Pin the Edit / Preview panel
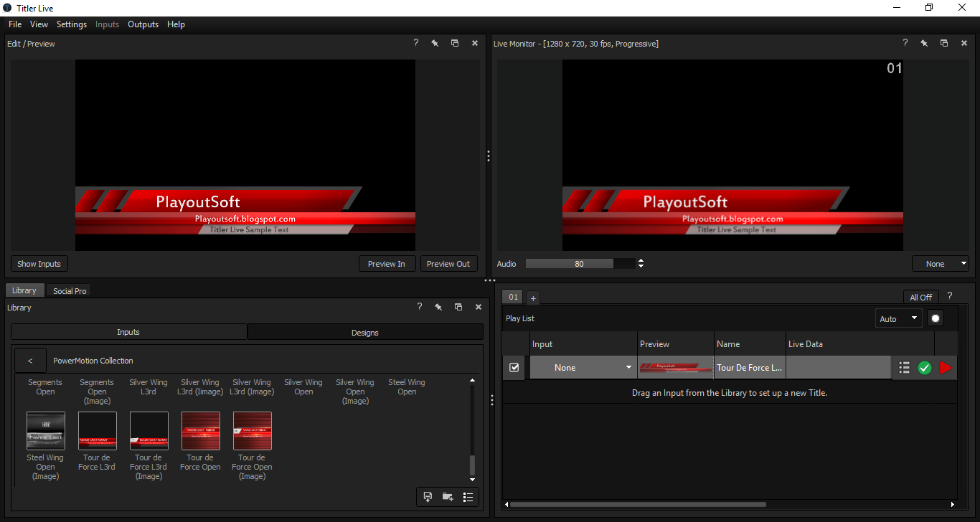 pyautogui.click(x=435, y=43)
